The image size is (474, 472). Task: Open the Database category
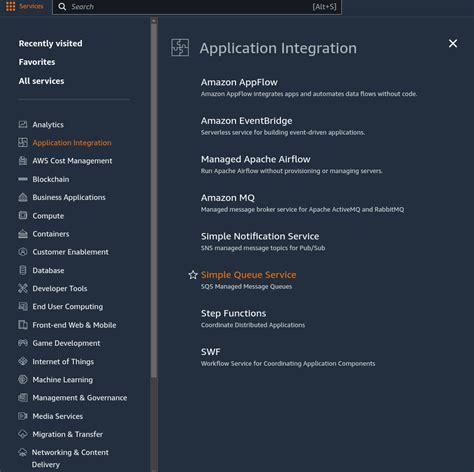point(48,270)
